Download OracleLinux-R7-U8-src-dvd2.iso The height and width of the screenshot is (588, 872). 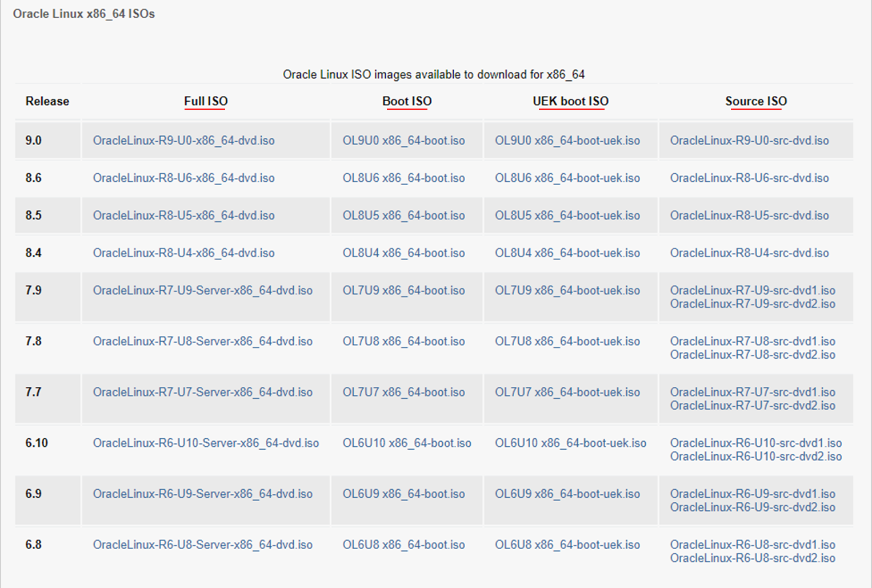(753, 355)
